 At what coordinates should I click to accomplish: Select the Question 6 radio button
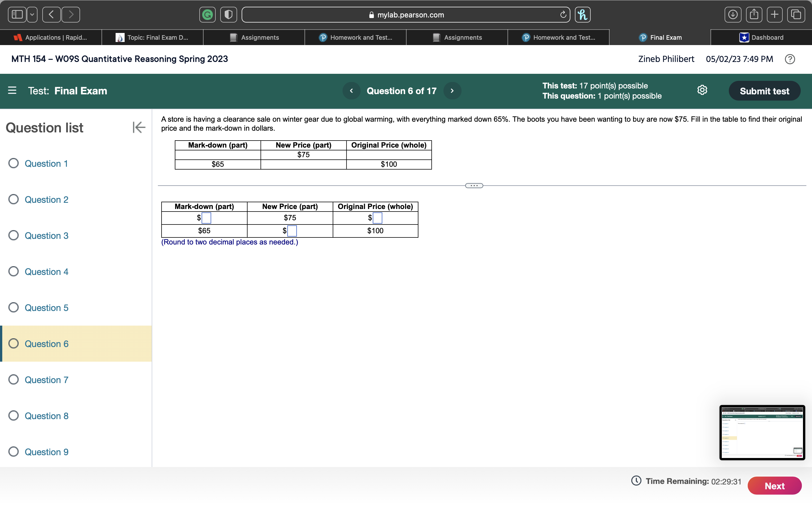tap(14, 343)
